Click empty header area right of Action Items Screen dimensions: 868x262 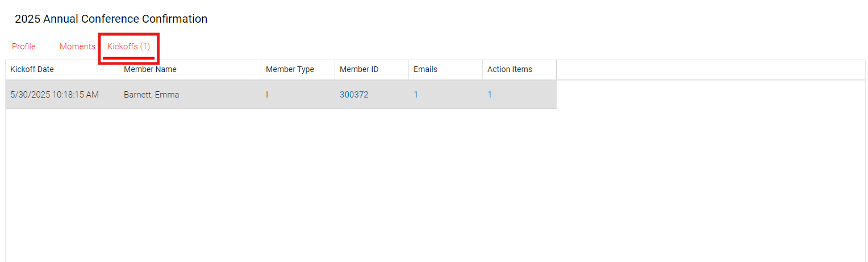(710, 70)
